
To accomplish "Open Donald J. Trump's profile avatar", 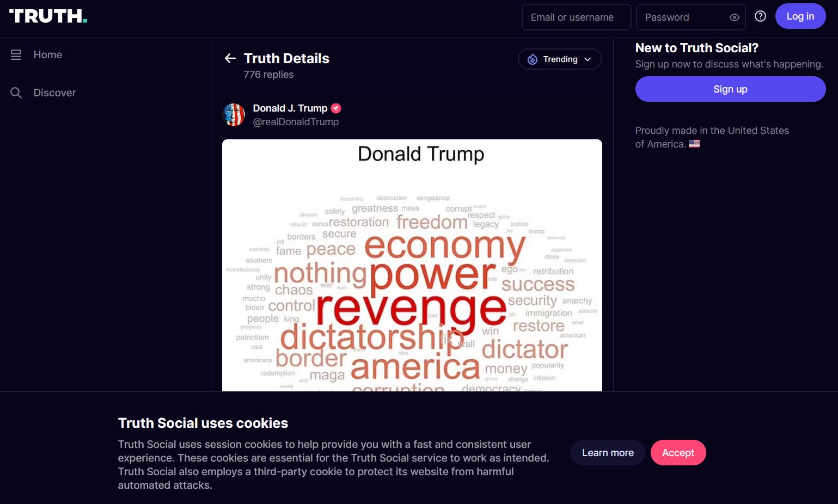I will (234, 115).
